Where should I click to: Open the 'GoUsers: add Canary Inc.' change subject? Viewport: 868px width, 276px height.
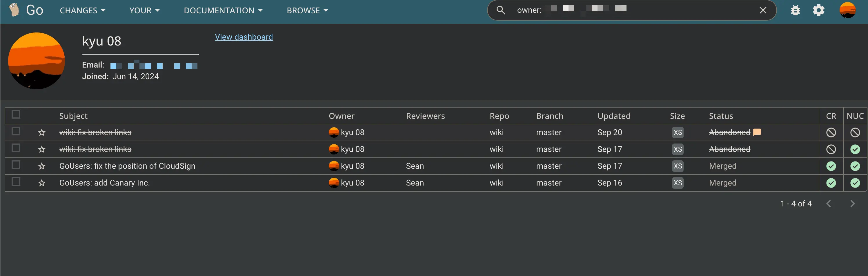point(104,183)
